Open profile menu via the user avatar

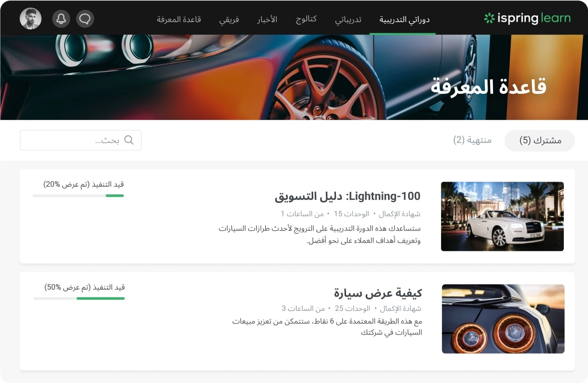pos(30,18)
